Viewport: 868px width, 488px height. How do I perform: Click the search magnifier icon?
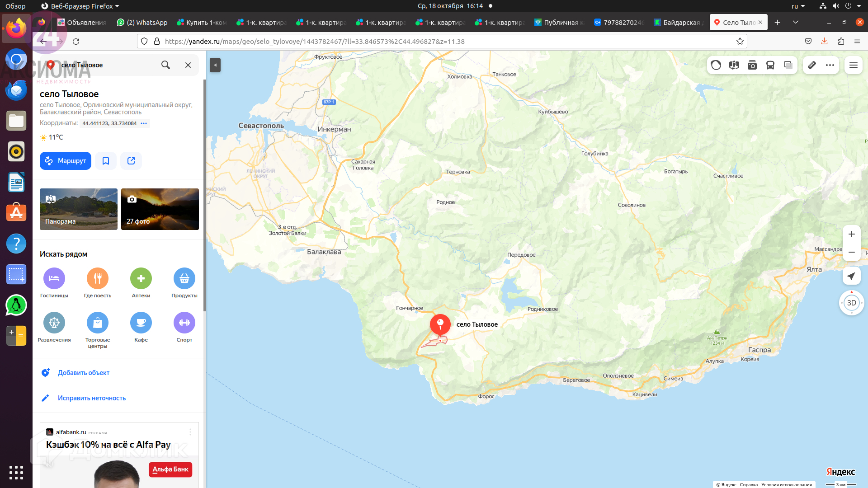(166, 65)
